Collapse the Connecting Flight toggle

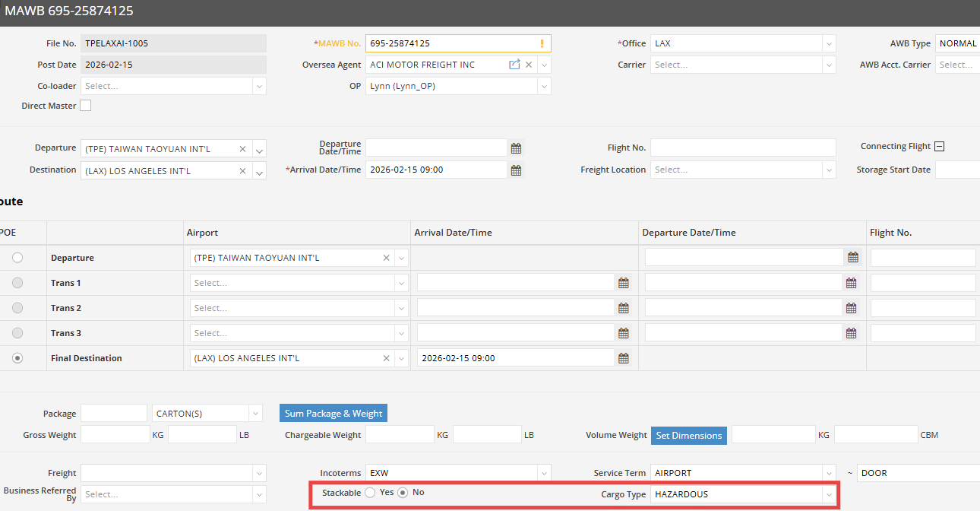pyautogui.click(x=940, y=147)
